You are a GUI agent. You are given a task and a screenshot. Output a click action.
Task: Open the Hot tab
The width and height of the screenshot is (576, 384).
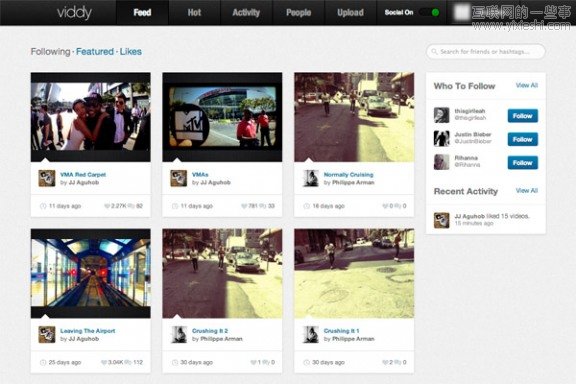pyautogui.click(x=194, y=12)
